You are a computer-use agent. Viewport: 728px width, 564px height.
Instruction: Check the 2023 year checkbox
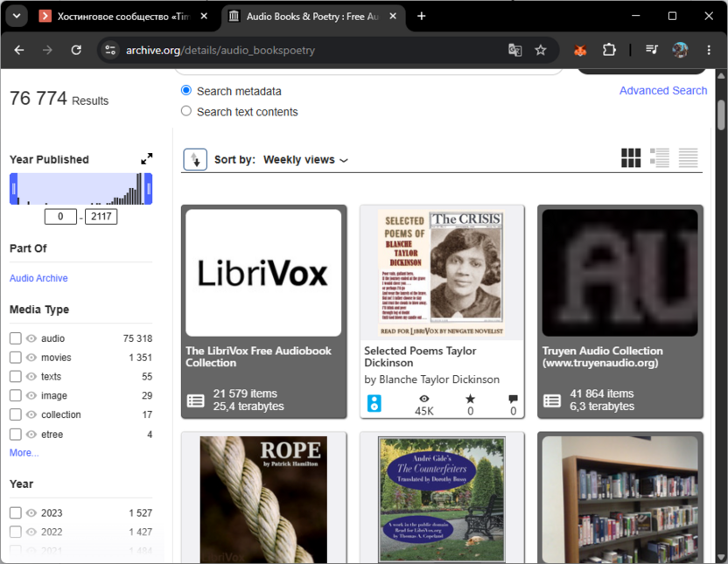[x=16, y=512]
